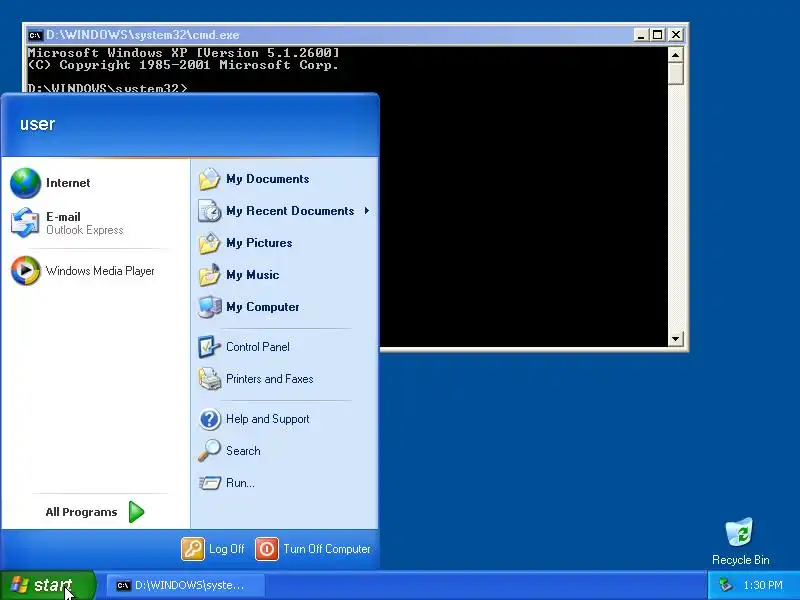This screenshot has width=800, height=600.
Task: Click the My Computer monitor icon
Action: click(x=209, y=307)
